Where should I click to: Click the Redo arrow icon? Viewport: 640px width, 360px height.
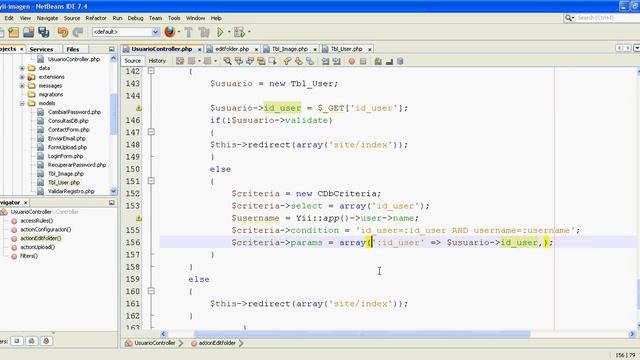pos(78,32)
